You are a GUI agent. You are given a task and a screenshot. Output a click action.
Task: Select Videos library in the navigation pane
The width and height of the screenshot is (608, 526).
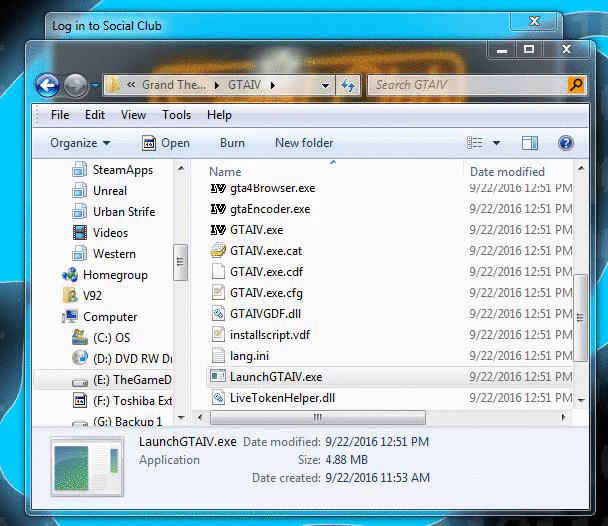(100, 233)
